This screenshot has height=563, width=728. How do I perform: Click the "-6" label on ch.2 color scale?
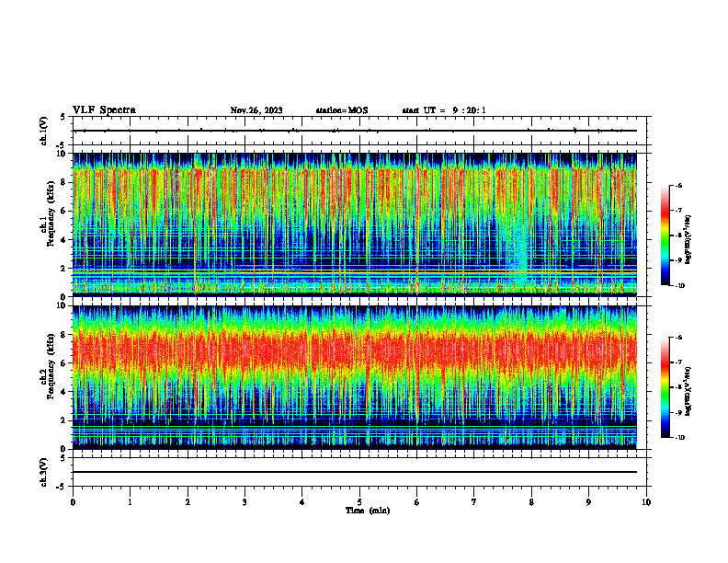point(678,338)
